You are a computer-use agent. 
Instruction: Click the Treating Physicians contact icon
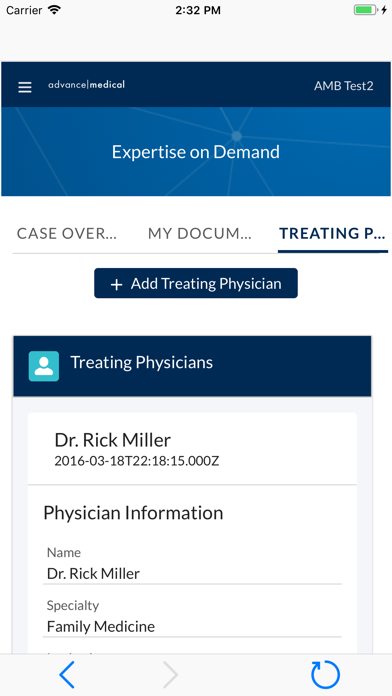44,366
